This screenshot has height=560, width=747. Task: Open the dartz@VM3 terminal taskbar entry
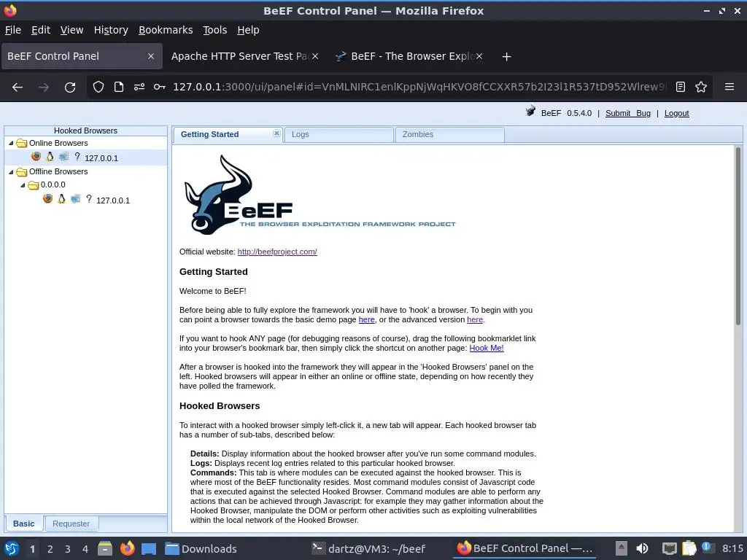[368, 548]
